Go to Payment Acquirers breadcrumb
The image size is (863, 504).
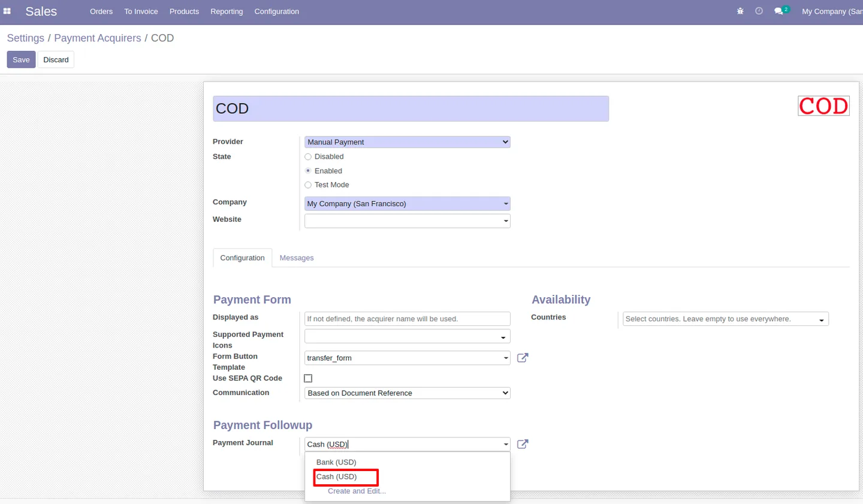98,38
